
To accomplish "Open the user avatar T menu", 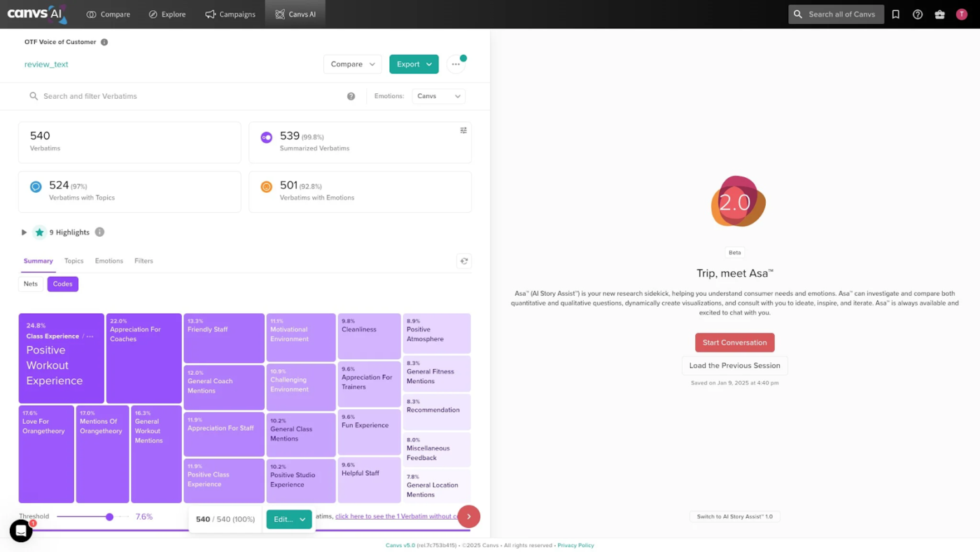I will tap(962, 14).
